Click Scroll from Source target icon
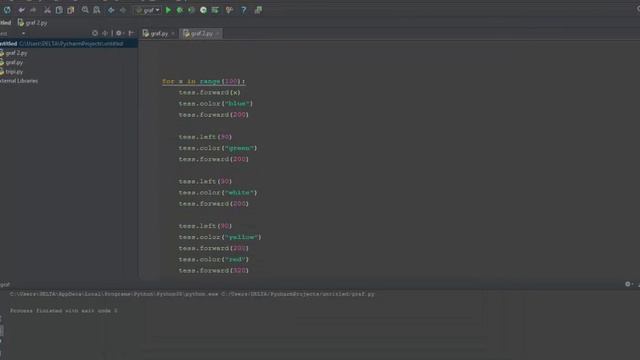Viewport: 640px width, 360px height. click(95, 33)
